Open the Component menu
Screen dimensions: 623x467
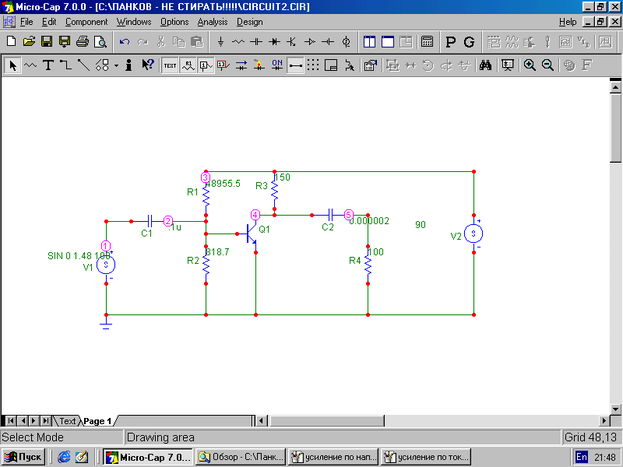[87, 21]
